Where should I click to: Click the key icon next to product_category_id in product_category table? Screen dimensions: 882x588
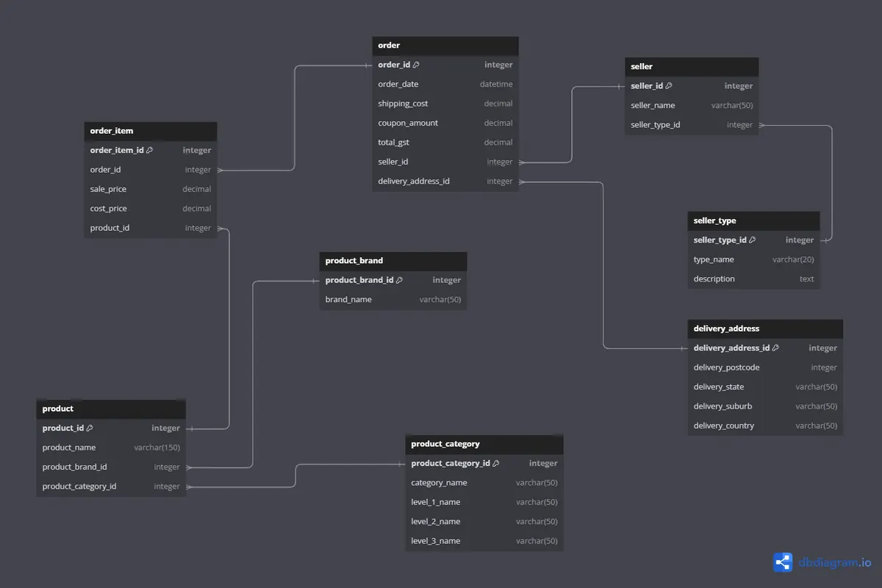tap(496, 464)
